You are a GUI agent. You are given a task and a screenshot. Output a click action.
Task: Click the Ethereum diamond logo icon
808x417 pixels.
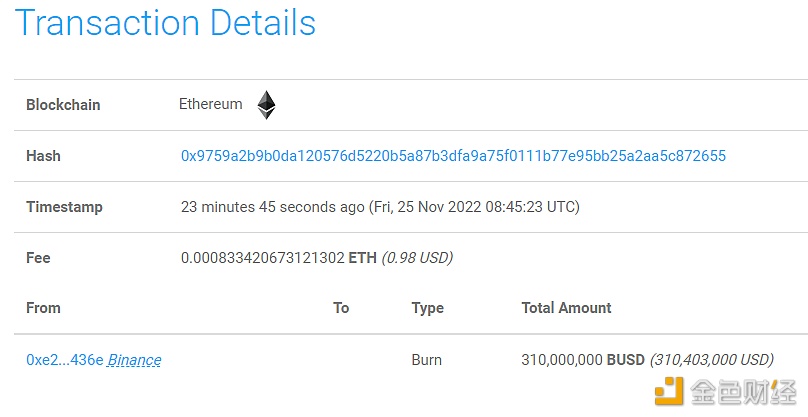tap(266, 105)
